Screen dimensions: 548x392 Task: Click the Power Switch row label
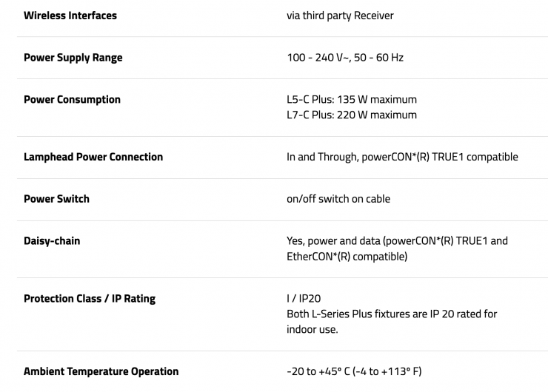[x=56, y=199]
